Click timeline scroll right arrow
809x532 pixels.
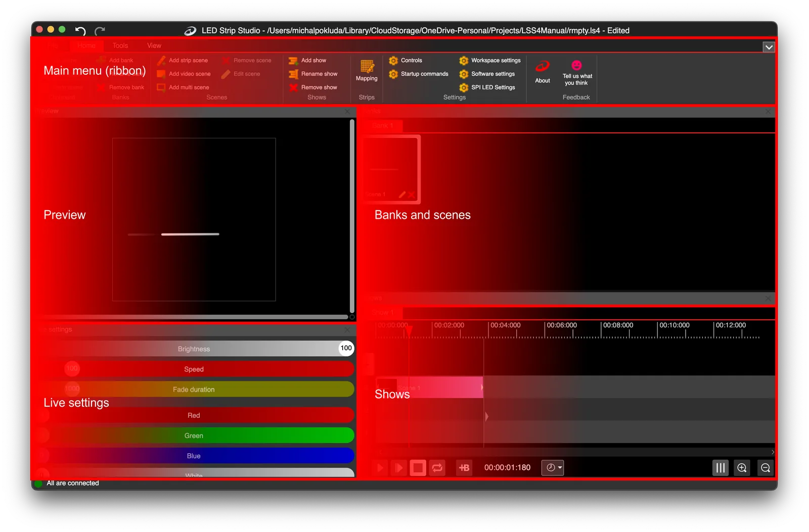[773, 452]
